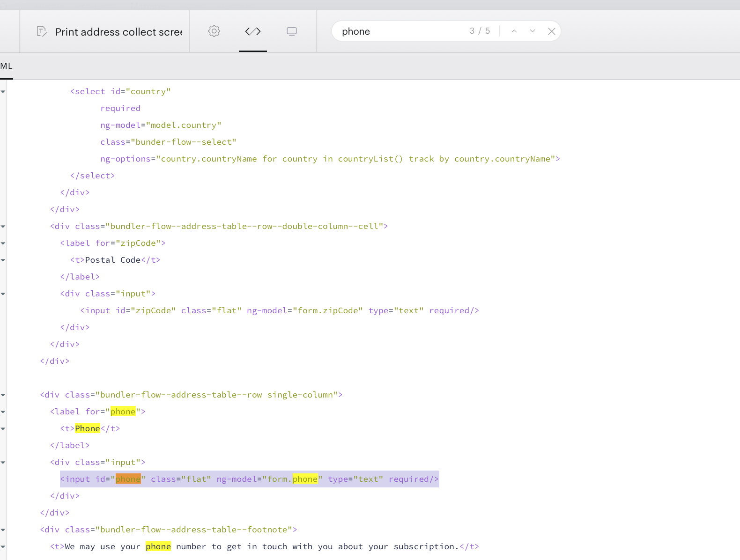The image size is (740, 560).
Task: Open the preview monitor tab
Action: click(x=292, y=31)
